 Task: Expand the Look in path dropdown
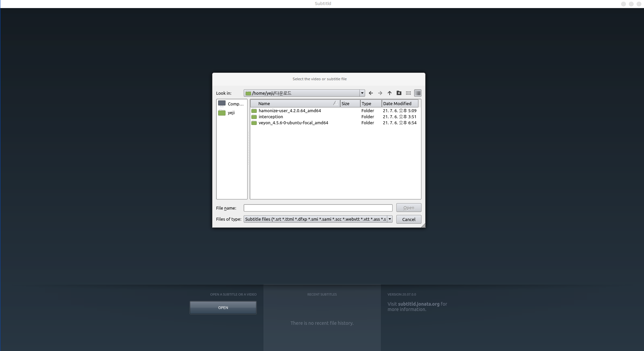pos(362,93)
